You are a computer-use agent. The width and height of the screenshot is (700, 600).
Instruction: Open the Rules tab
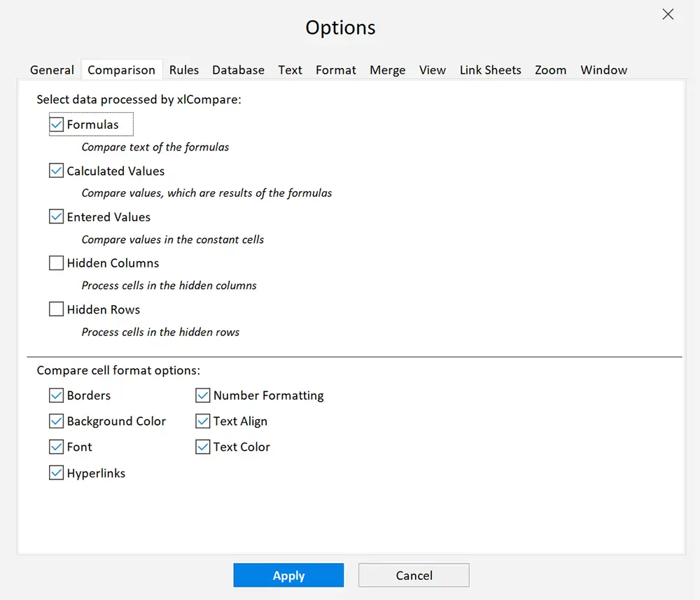pyautogui.click(x=184, y=69)
